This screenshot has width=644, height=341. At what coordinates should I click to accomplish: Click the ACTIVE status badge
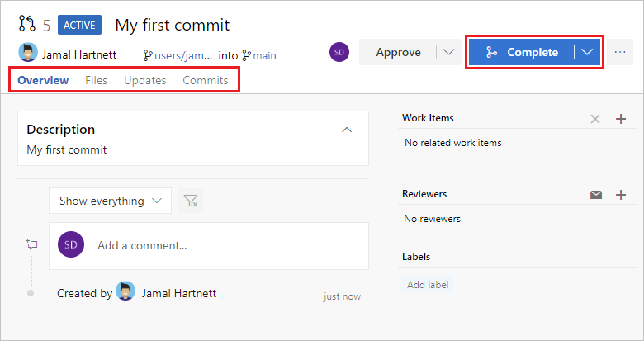79,25
